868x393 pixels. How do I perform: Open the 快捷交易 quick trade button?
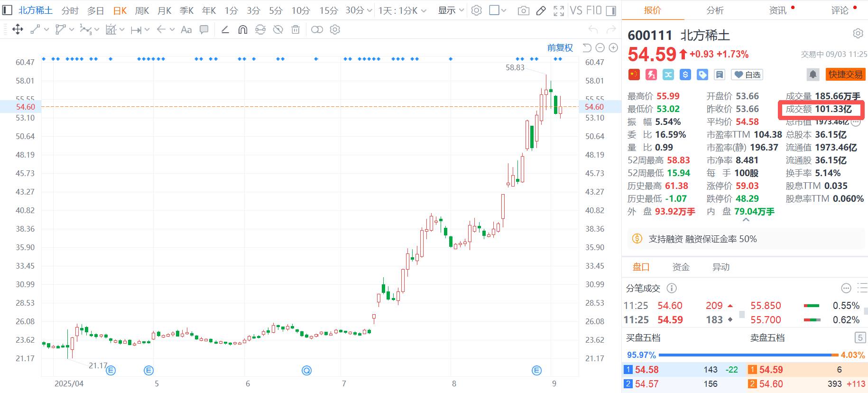(845, 75)
